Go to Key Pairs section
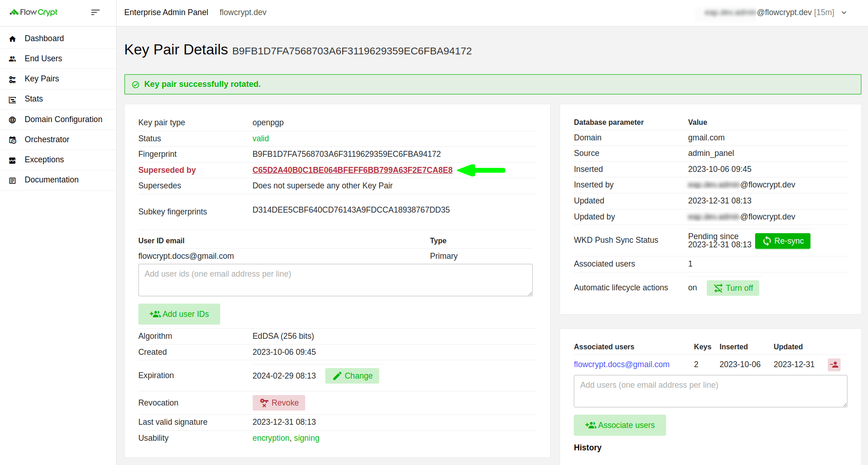Viewport: 868px width, 465px height. [58, 79]
